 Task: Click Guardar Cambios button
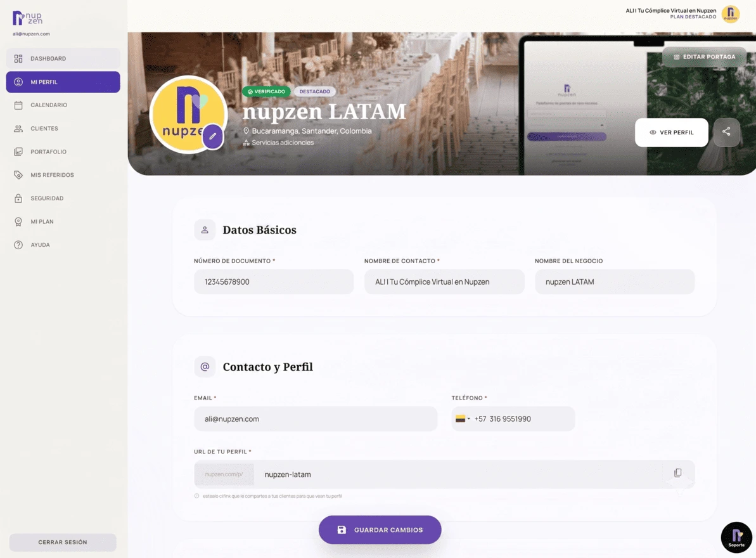click(380, 530)
